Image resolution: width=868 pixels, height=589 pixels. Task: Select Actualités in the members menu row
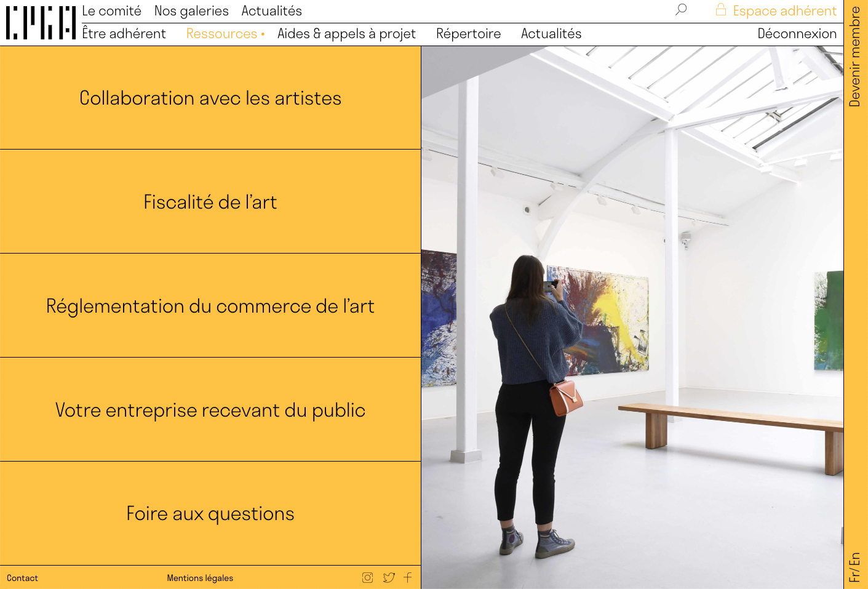point(551,34)
